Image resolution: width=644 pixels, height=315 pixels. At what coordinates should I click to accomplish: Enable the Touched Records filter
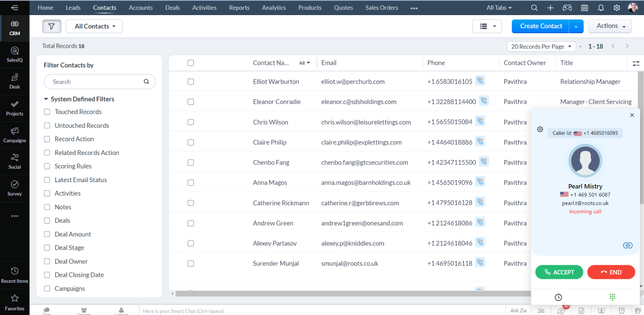click(x=47, y=112)
